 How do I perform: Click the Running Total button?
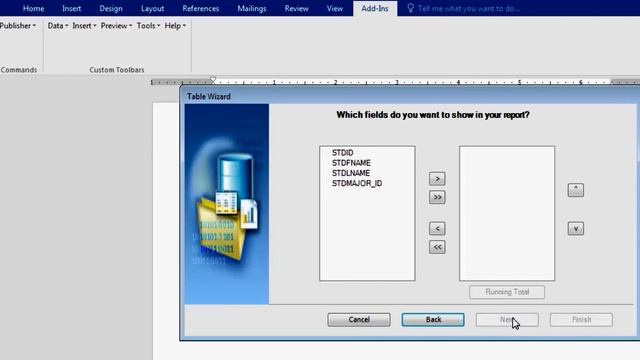507,292
